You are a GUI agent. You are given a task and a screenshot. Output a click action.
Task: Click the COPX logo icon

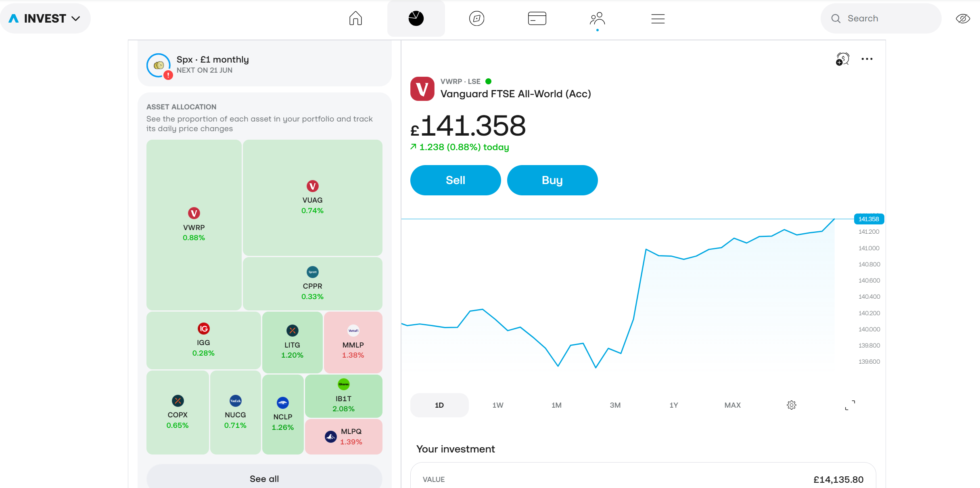coord(178,401)
